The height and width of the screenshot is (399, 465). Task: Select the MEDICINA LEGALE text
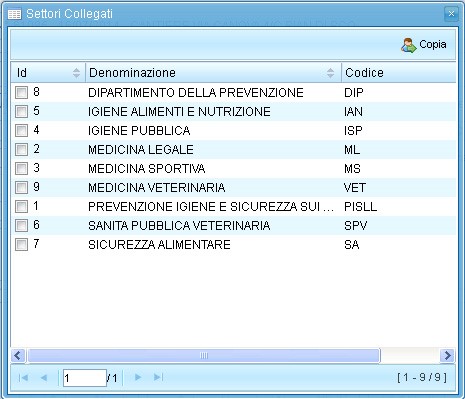click(x=141, y=150)
